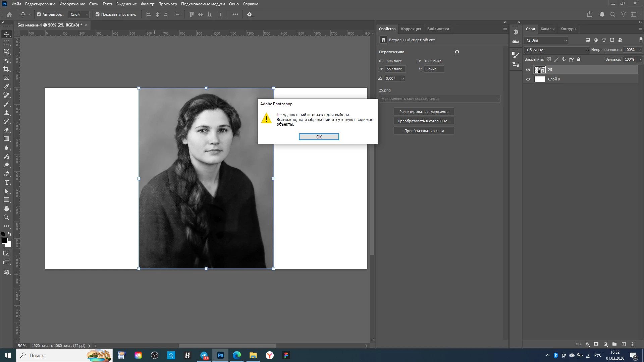Select the Crop tool
644x362 pixels.
(6, 69)
